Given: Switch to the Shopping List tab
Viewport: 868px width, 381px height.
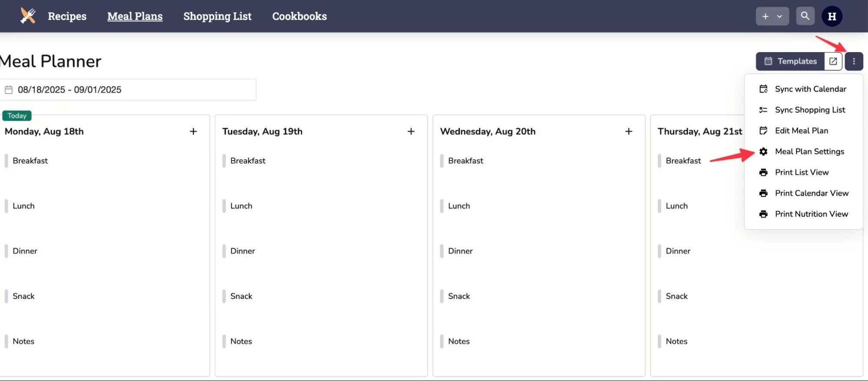Looking at the screenshot, I should coord(217,16).
